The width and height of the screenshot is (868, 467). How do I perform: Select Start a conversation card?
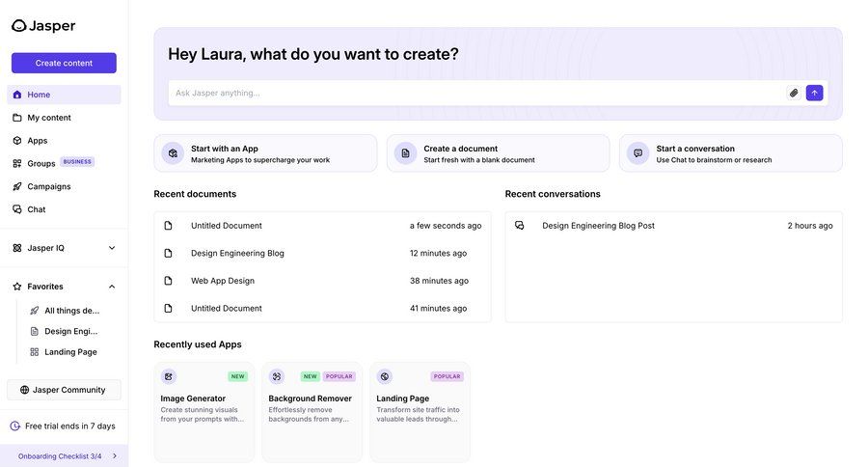point(731,153)
